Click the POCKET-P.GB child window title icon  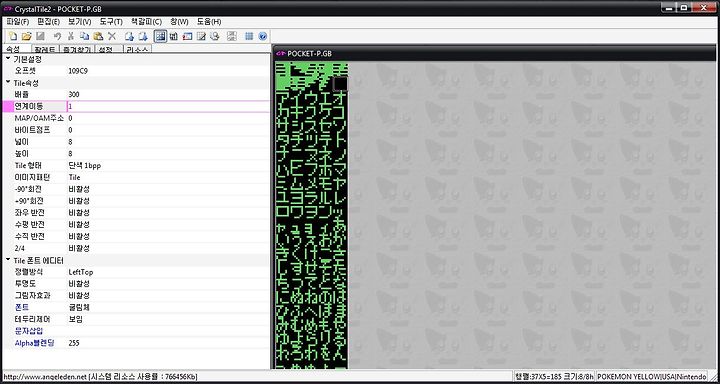click(x=281, y=54)
